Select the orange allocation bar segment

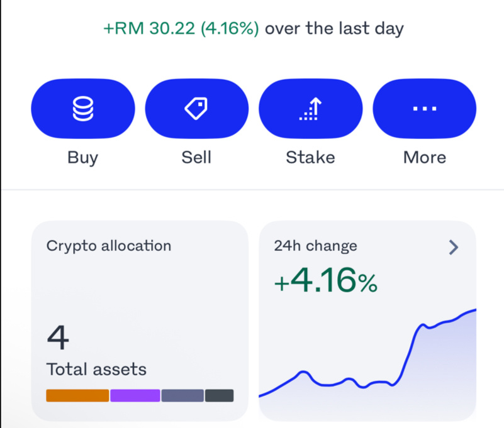[x=77, y=395]
